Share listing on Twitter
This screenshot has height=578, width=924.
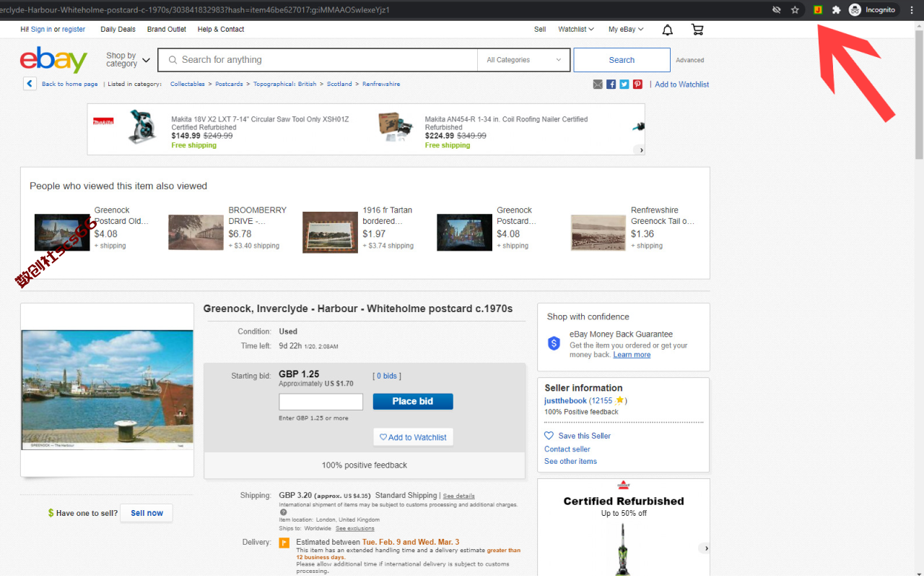tap(624, 85)
